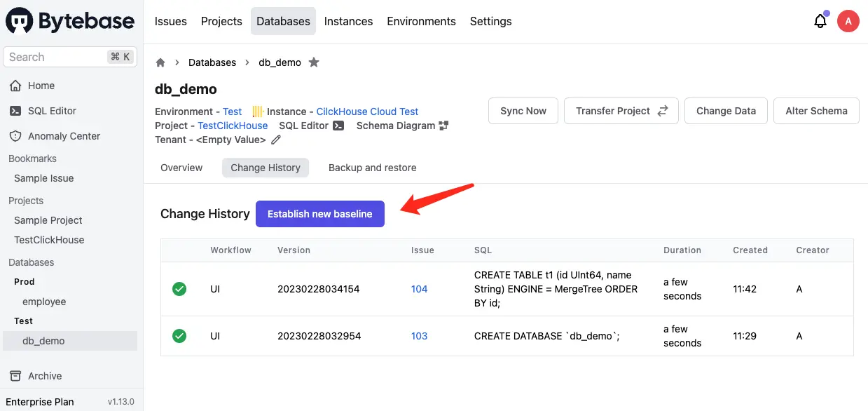Open SQL Editor terminal icon link

(338, 126)
